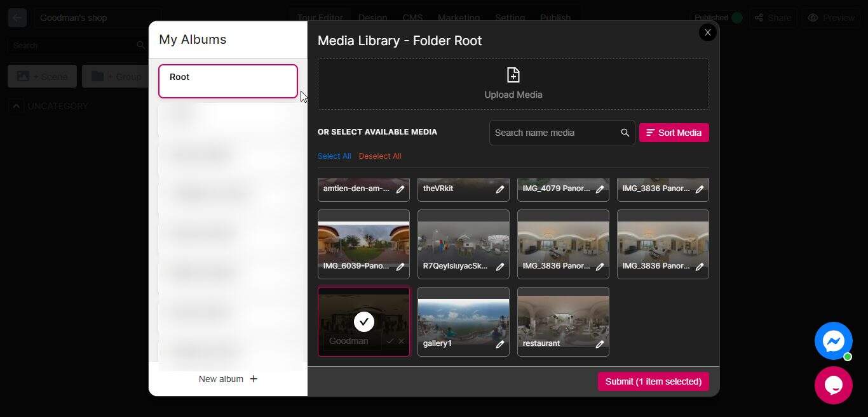
Task: Click the Deselect All link
Action: coord(380,156)
